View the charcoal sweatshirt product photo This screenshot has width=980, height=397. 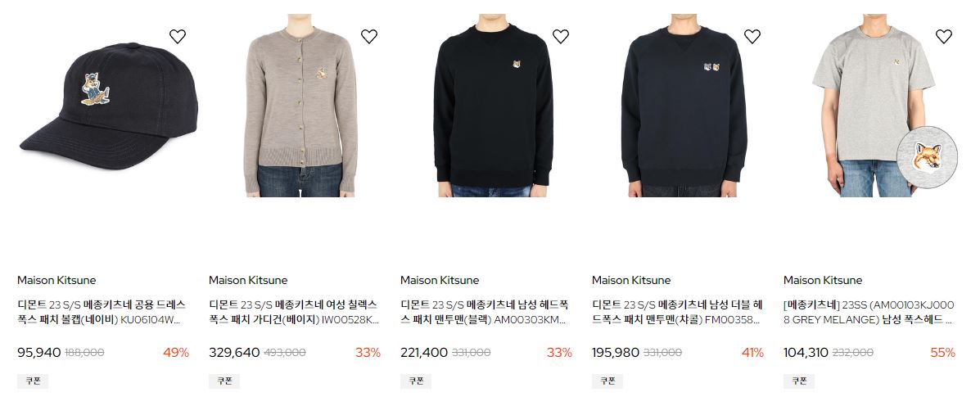coord(684,106)
